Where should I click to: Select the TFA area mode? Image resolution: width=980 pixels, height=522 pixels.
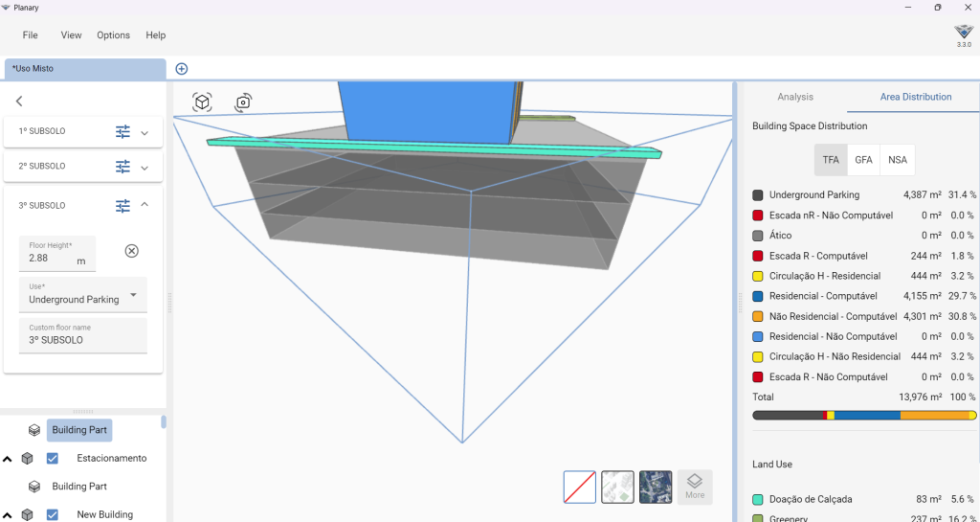(x=831, y=160)
